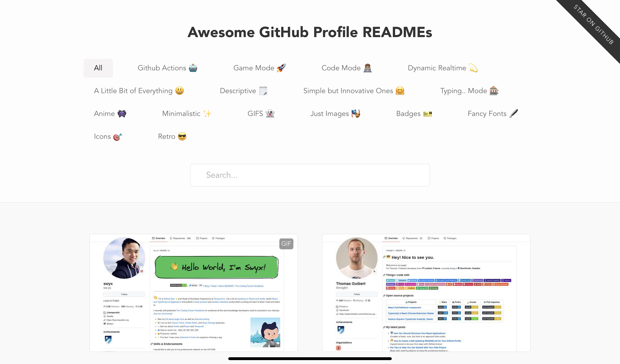Show Dynamic Realtime READMEs

click(442, 68)
